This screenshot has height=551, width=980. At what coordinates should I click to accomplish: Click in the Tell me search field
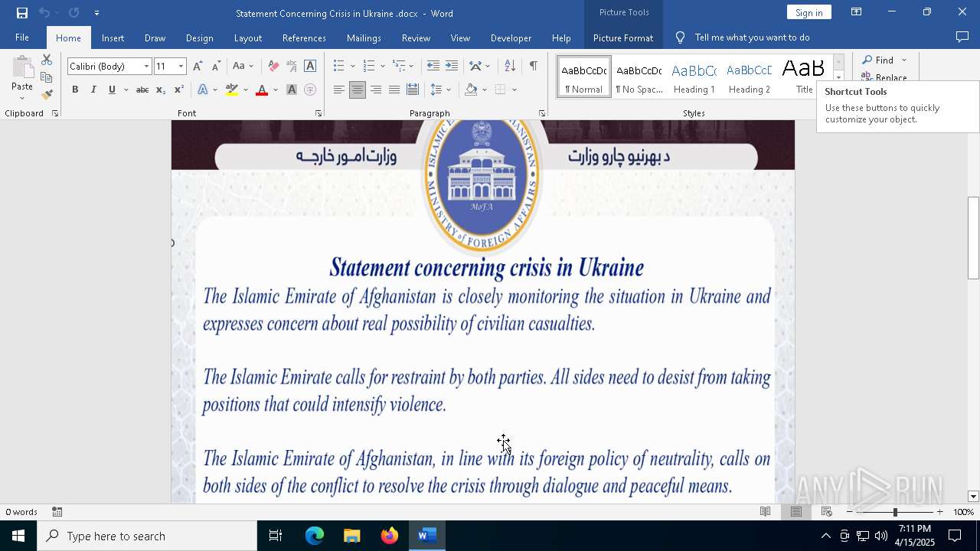(x=752, y=37)
